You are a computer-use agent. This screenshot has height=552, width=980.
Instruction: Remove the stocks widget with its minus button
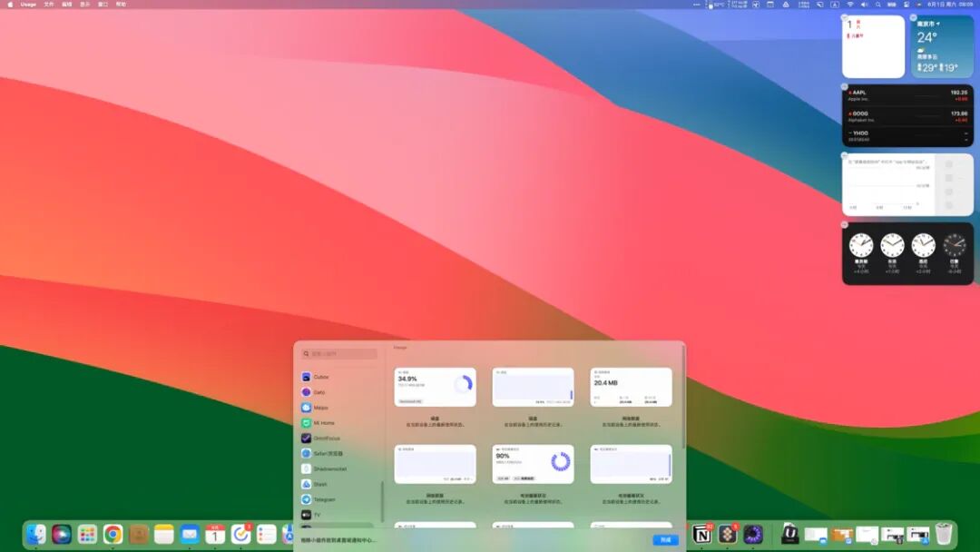coord(845,87)
